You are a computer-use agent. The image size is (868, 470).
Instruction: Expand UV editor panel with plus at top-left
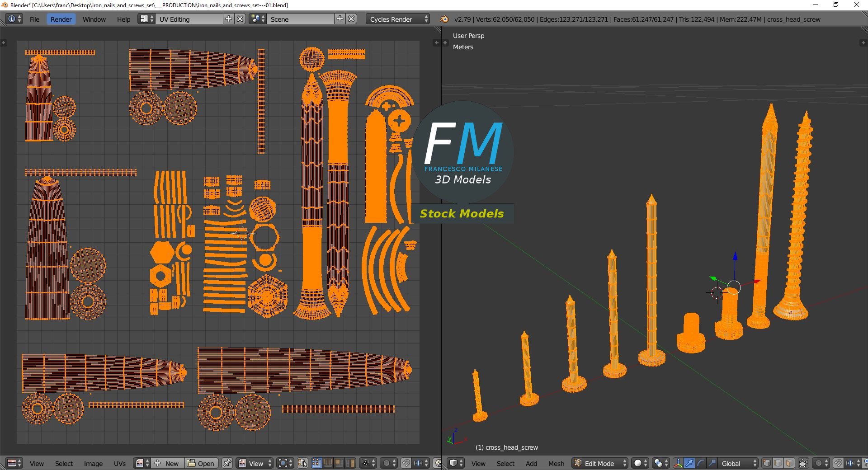[x=3, y=42]
